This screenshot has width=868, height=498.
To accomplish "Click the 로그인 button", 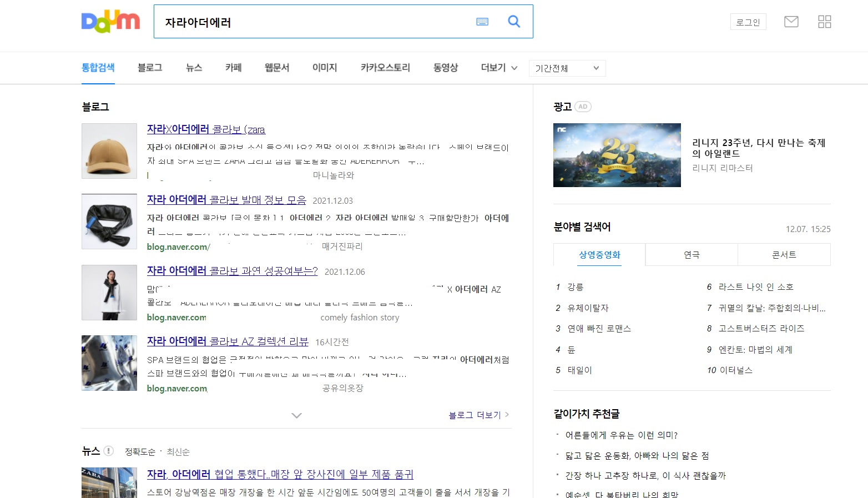I will pos(748,22).
